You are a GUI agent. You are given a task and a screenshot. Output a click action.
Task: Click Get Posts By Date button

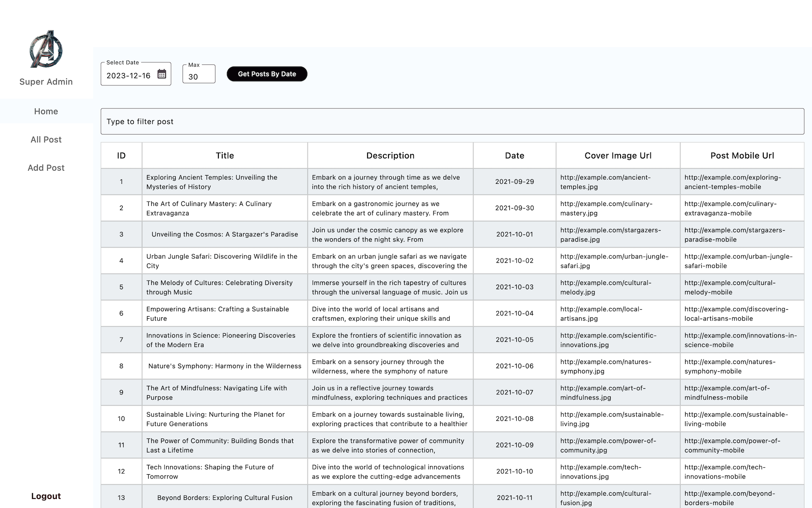(267, 74)
